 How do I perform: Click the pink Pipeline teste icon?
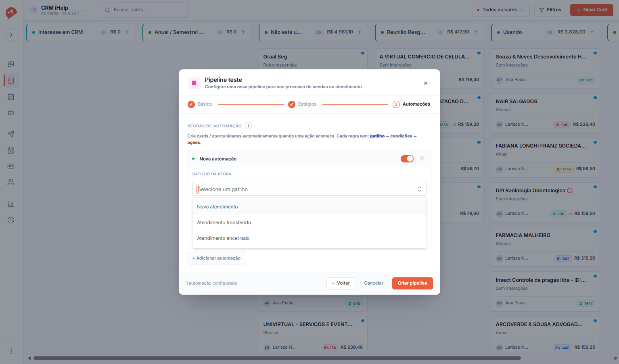click(x=194, y=83)
